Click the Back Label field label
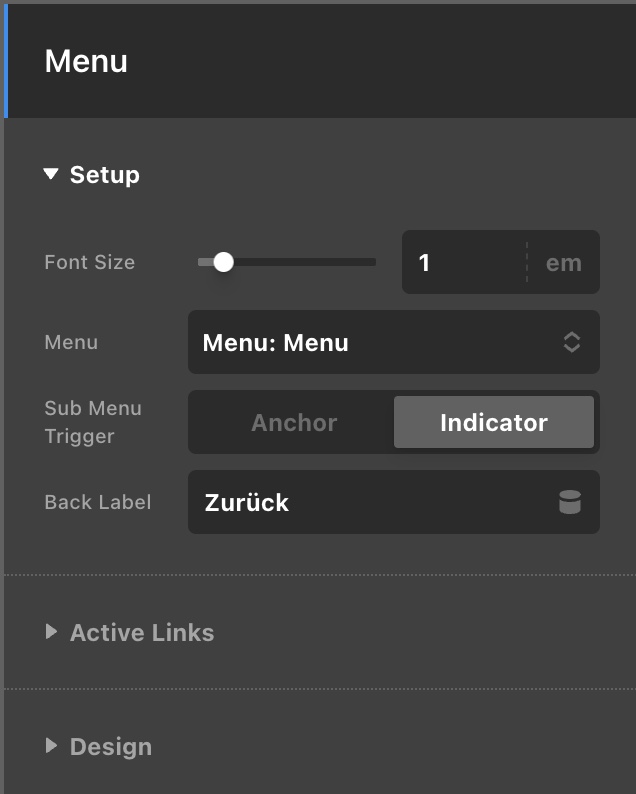Image resolution: width=636 pixels, height=794 pixels. coord(97,502)
